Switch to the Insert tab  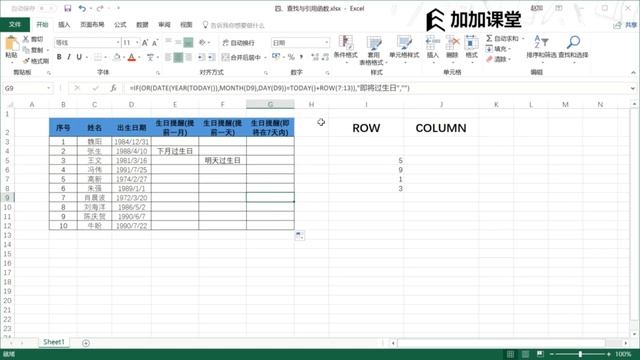[64, 25]
